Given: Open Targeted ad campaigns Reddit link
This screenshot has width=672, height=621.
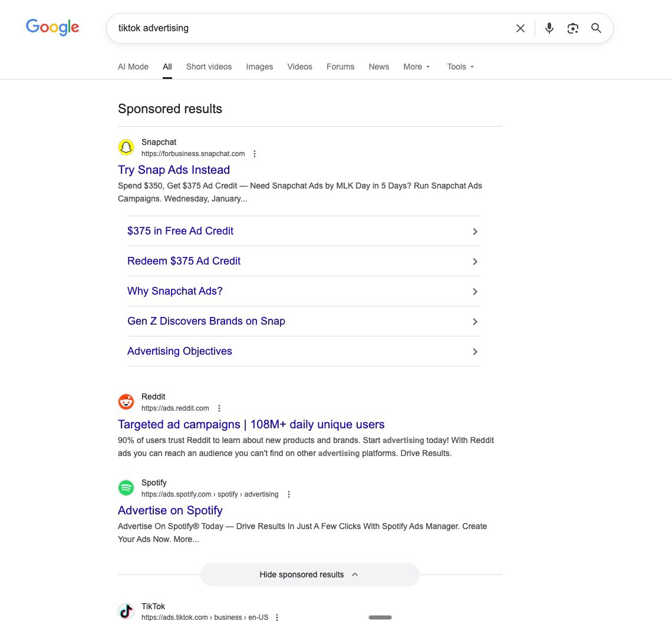Looking at the screenshot, I should [x=251, y=424].
